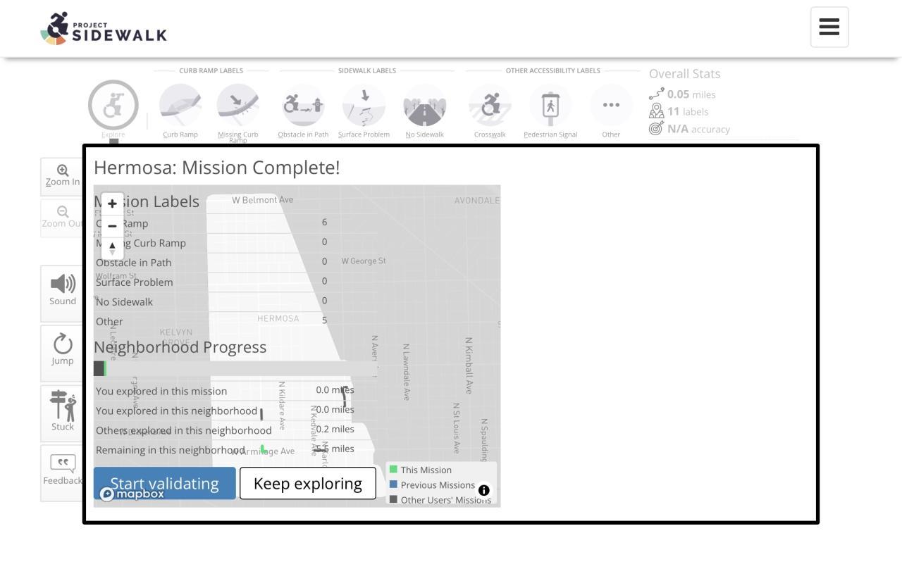
Task: Zoom out on the mission map
Action: [x=112, y=226]
